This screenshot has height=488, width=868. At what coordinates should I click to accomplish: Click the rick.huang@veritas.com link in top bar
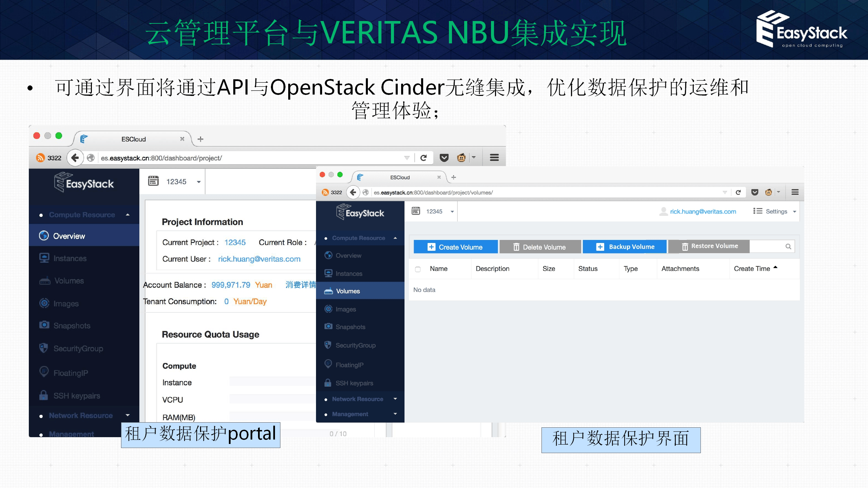click(703, 211)
